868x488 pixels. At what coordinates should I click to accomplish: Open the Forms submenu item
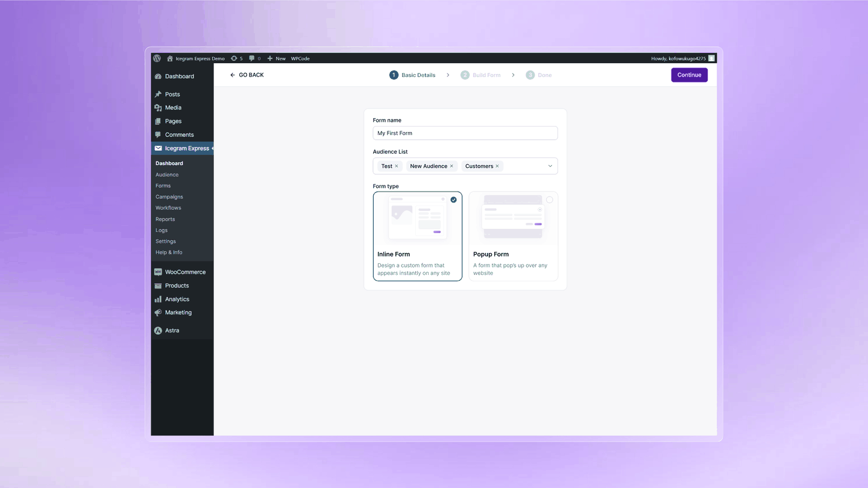(x=163, y=186)
